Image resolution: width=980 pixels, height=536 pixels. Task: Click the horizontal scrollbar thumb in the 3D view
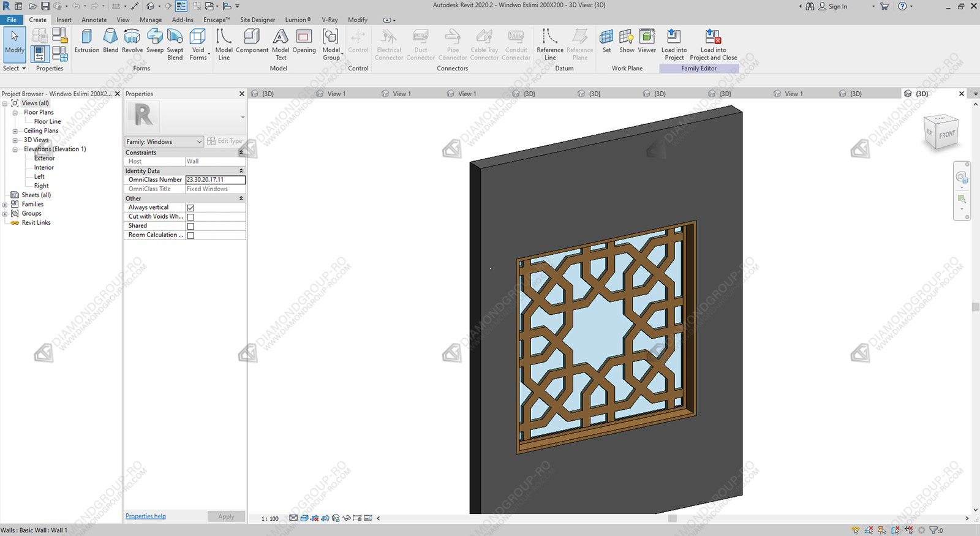coord(672,518)
